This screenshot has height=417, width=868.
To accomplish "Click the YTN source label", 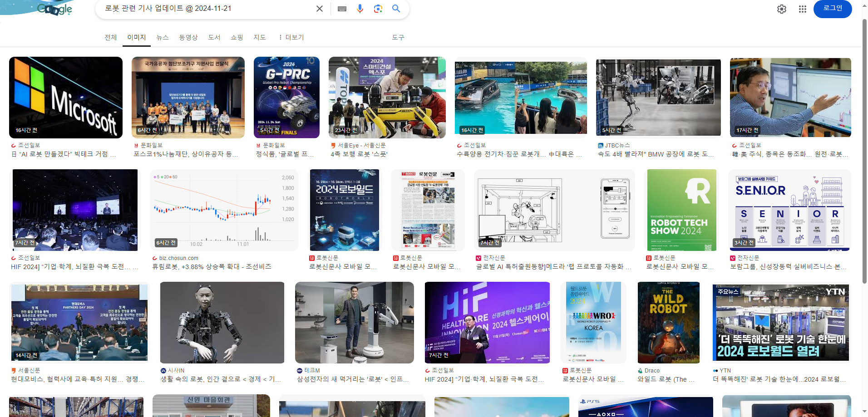I will click(725, 370).
